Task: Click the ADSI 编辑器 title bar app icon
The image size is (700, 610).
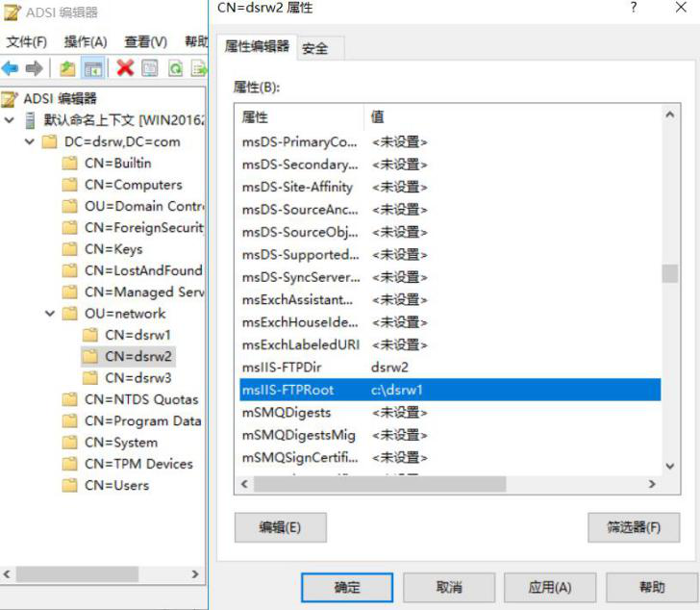Action: coord(12,13)
